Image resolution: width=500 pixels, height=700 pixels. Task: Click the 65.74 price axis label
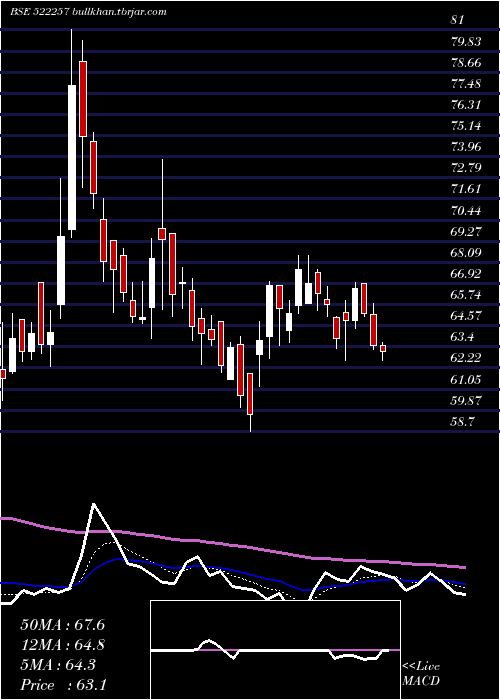pos(466,294)
